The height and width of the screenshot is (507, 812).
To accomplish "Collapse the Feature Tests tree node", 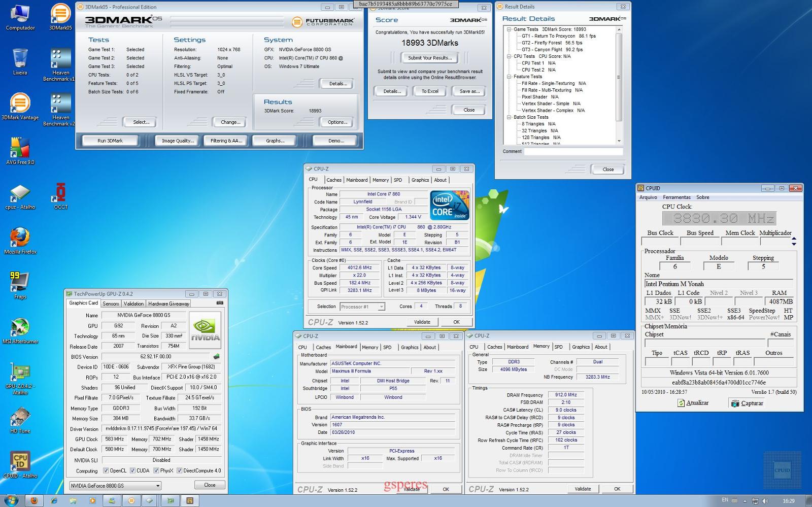I will pos(509,77).
